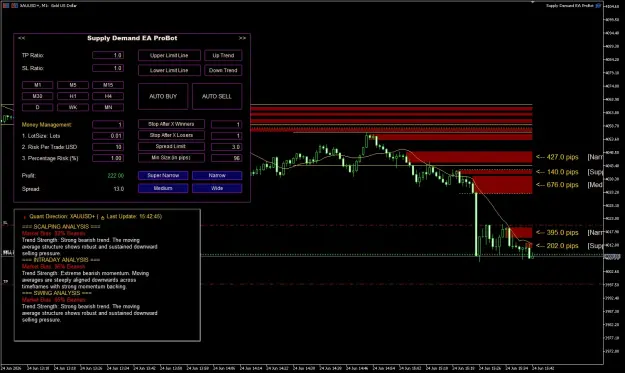Select the M15 timeframe
Viewport: 625px width, 373px height.
click(108, 85)
